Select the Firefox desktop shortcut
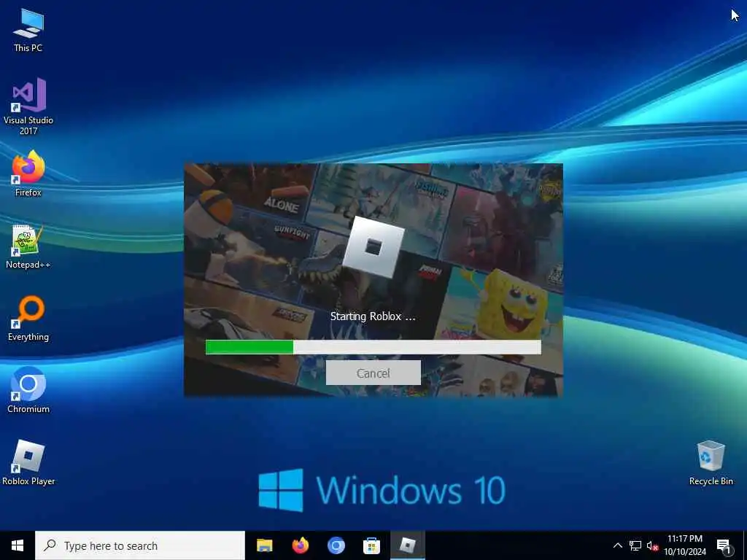 pos(28,174)
